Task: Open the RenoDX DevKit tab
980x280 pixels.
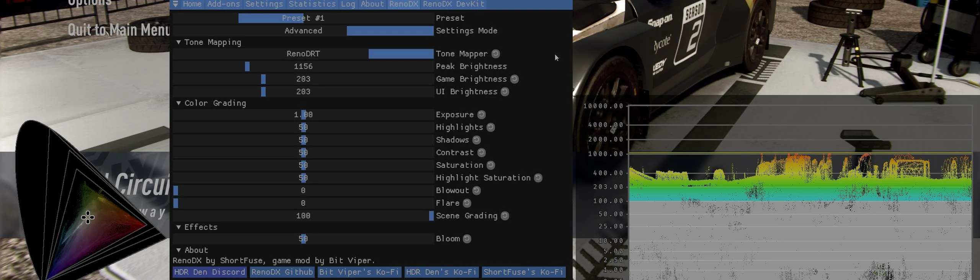Action: point(454,4)
